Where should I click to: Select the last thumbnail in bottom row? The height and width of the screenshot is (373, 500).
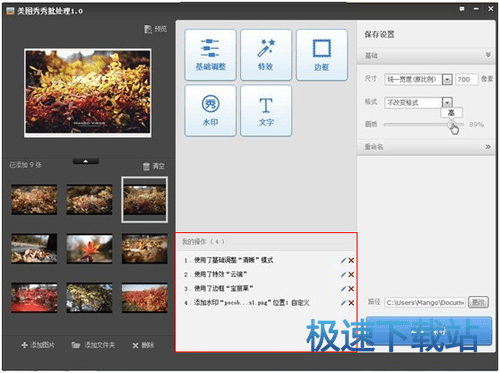[145, 298]
